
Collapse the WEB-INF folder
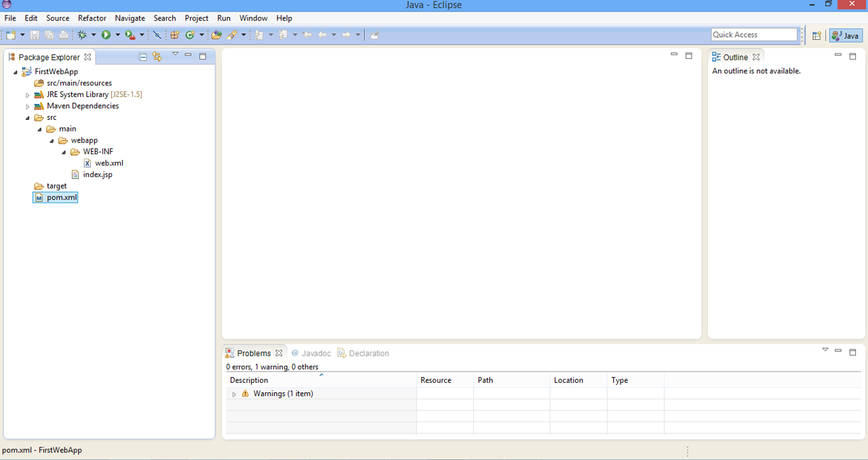click(x=64, y=152)
